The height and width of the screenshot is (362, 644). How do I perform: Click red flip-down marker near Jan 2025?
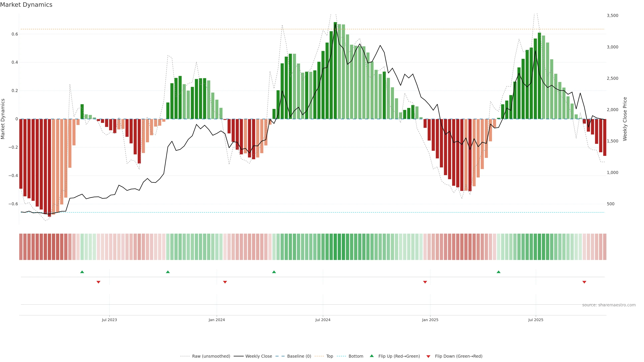(425, 282)
